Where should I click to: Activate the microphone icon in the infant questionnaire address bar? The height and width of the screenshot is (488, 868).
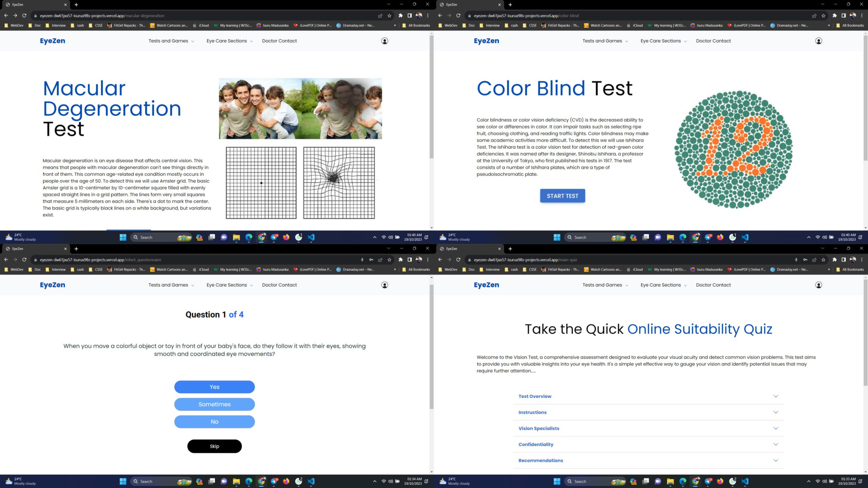click(362, 260)
